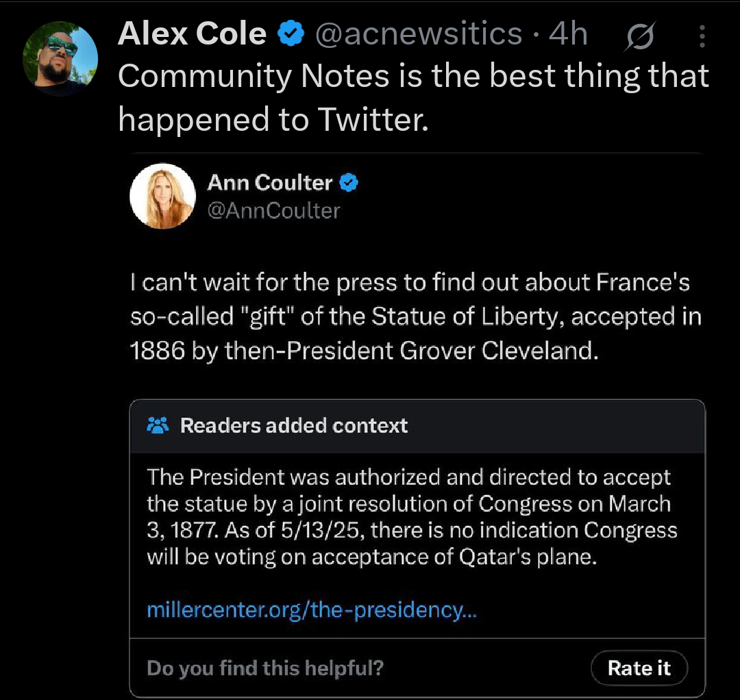Click the community notes people icon
This screenshot has height=700, width=740.
pyautogui.click(x=158, y=426)
